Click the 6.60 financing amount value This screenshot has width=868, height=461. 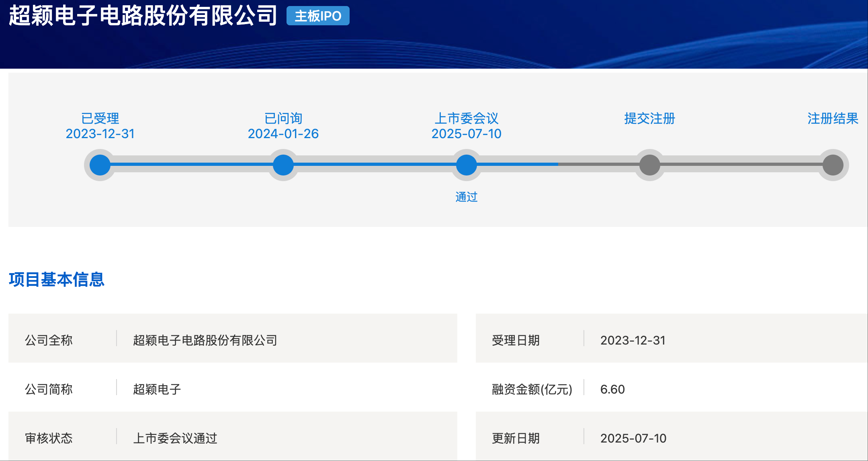(612, 389)
